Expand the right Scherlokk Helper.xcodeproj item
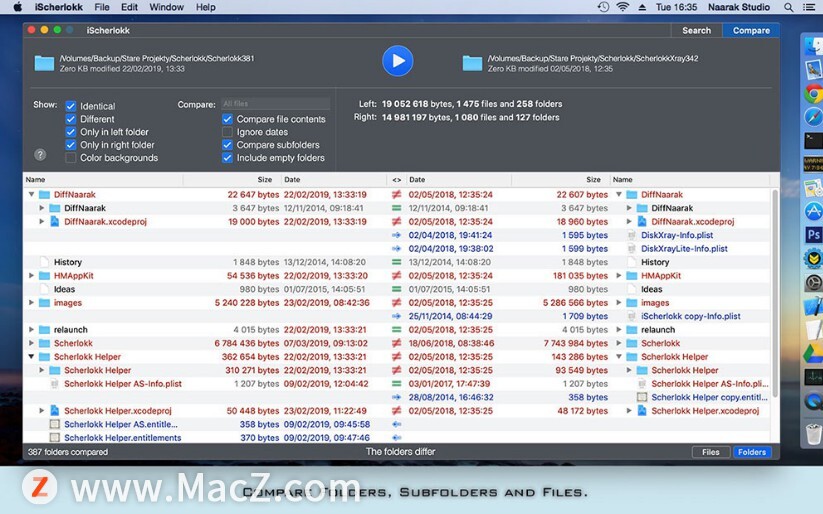The width and height of the screenshot is (823, 514). pyautogui.click(x=629, y=411)
